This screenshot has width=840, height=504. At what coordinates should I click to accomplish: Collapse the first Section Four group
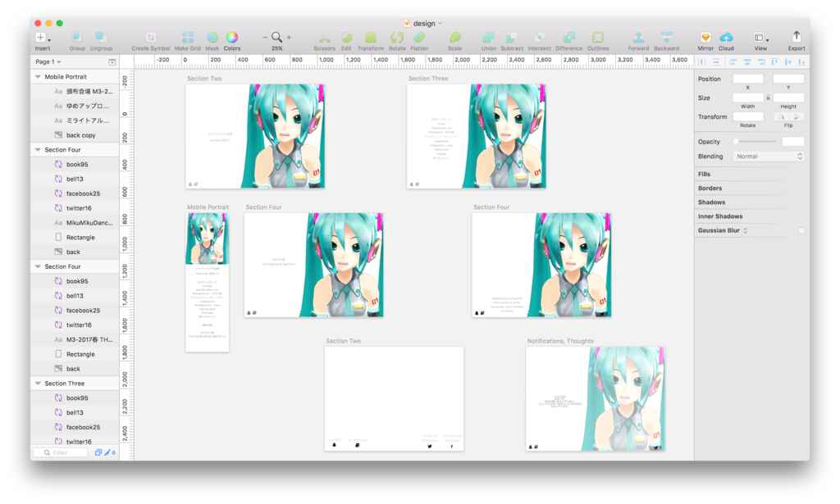38,150
